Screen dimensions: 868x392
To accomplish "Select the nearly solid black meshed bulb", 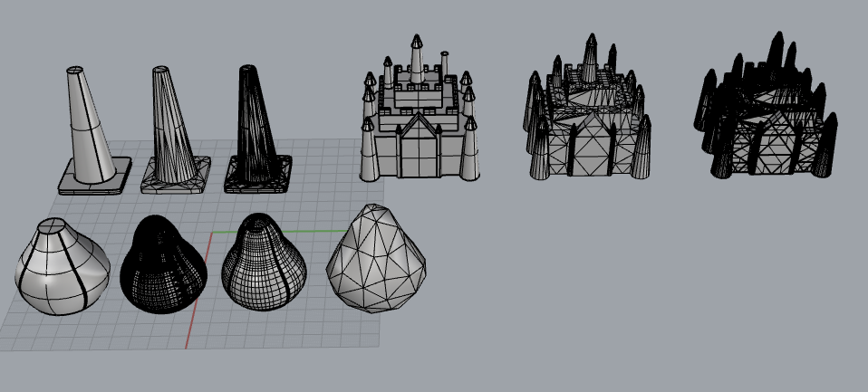I will (164, 264).
